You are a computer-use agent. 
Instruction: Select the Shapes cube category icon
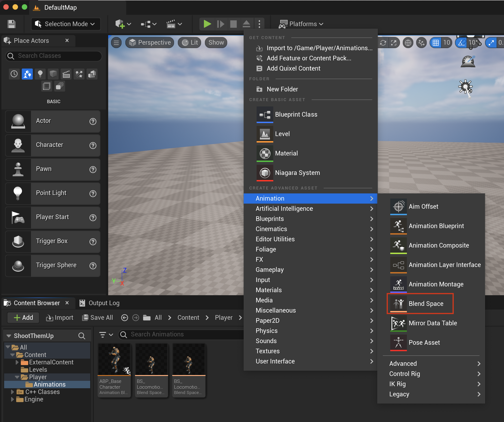point(53,74)
